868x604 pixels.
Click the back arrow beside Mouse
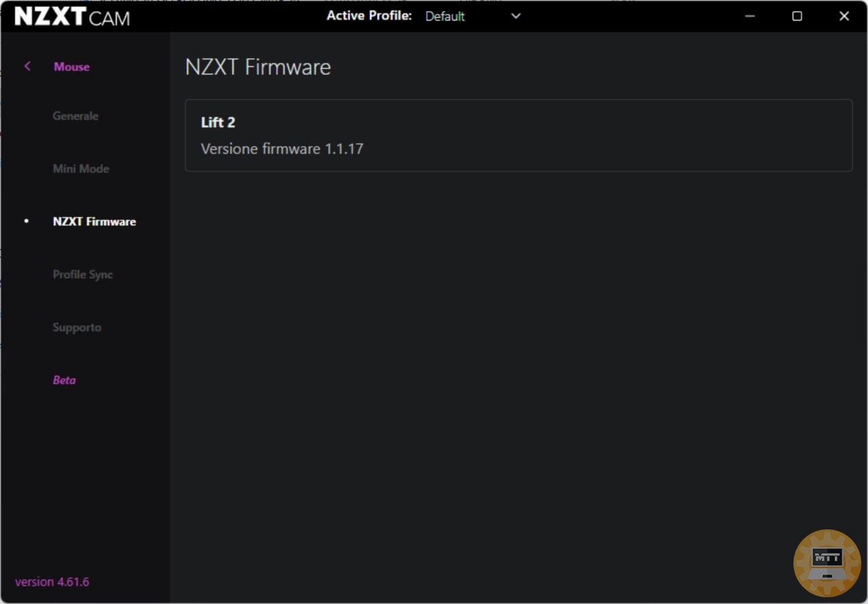coord(27,67)
